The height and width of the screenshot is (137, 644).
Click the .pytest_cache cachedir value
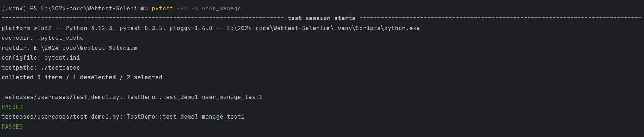tap(60, 38)
